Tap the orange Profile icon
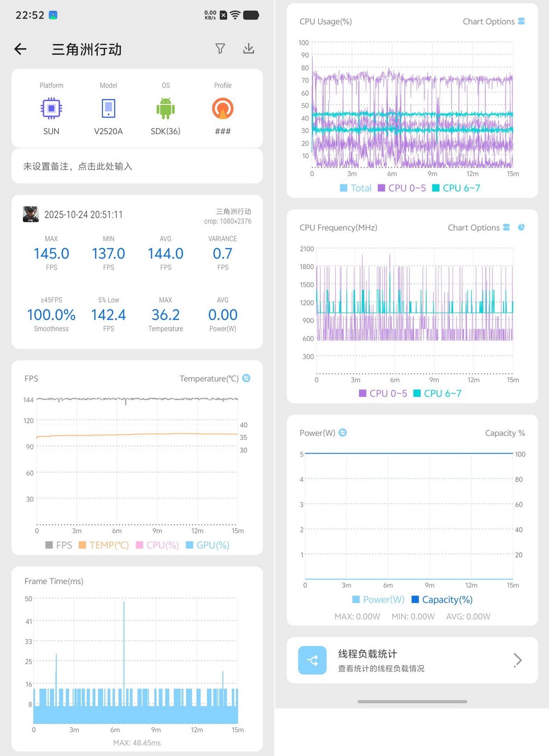Viewport: 549px width, 756px height. coord(223,109)
